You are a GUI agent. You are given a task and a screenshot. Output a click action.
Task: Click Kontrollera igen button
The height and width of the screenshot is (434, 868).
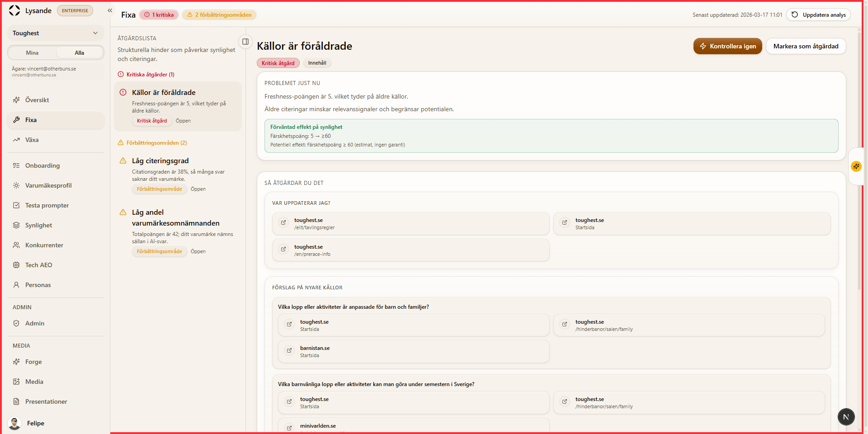pyautogui.click(x=727, y=46)
